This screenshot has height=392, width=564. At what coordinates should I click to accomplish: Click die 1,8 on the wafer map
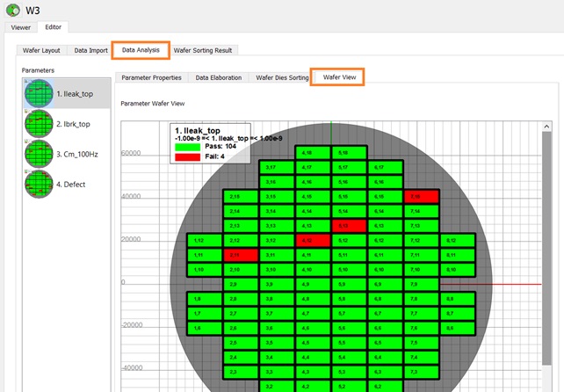pos(205,299)
